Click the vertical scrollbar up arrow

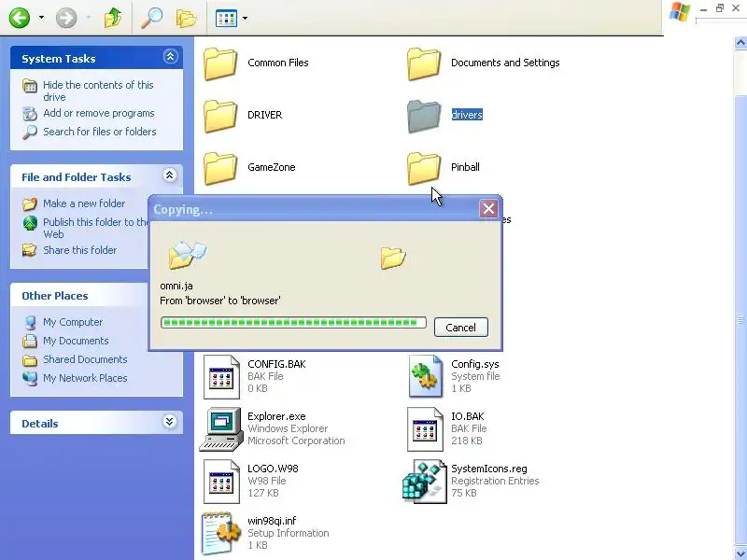point(740,43)
